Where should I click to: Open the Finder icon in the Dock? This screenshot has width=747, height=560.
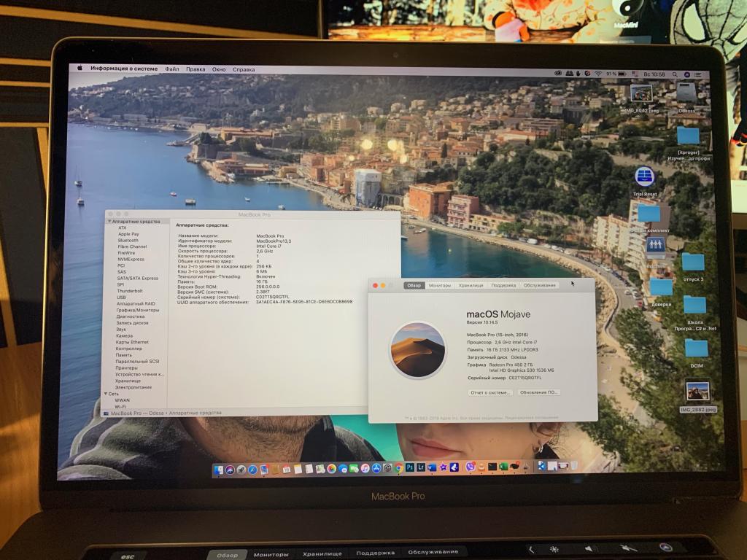(x=219, y=470)
